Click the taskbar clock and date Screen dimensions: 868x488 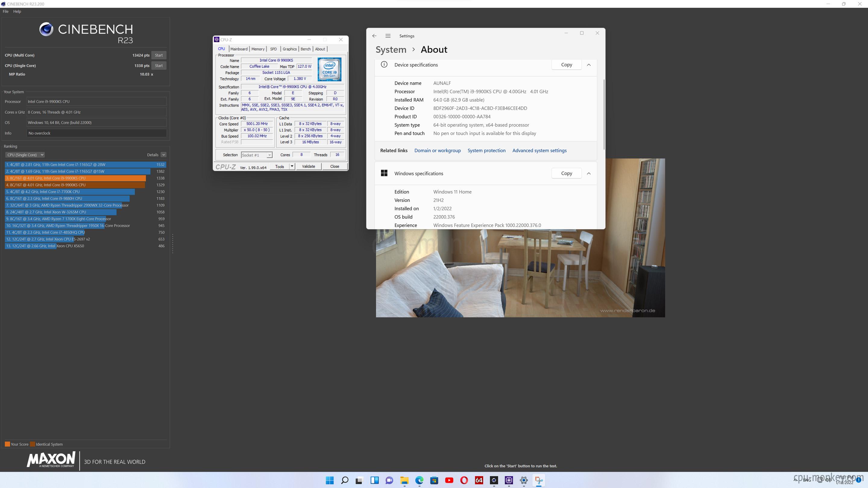(845, 480)
